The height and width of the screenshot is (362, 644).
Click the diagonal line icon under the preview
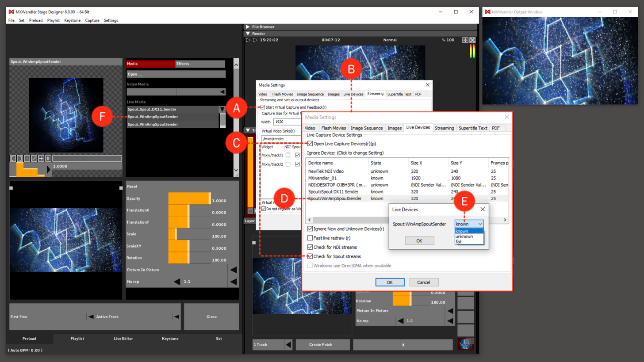(34, 158)
